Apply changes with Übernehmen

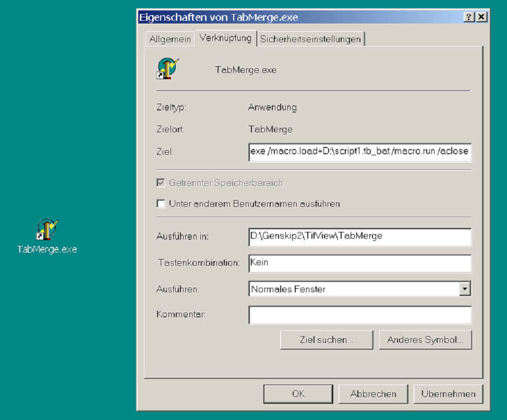coord(448,394)
